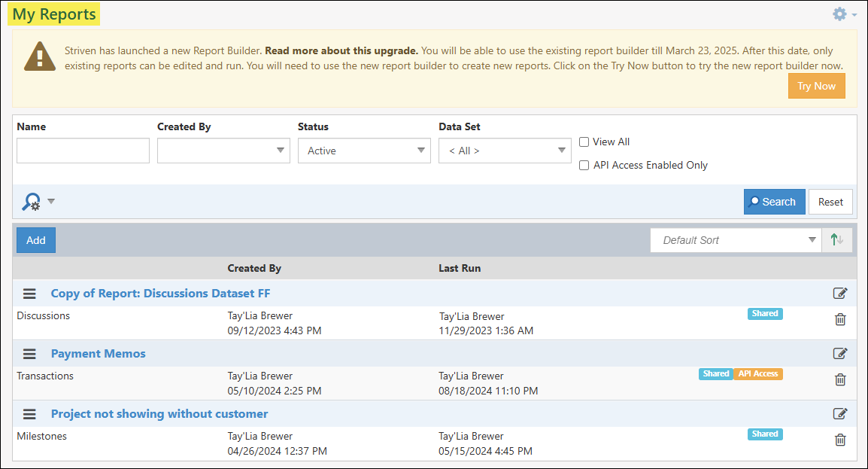Click the Shared badge on Milestones report
Screen dimensions: 868x469
tap(765, 434)
